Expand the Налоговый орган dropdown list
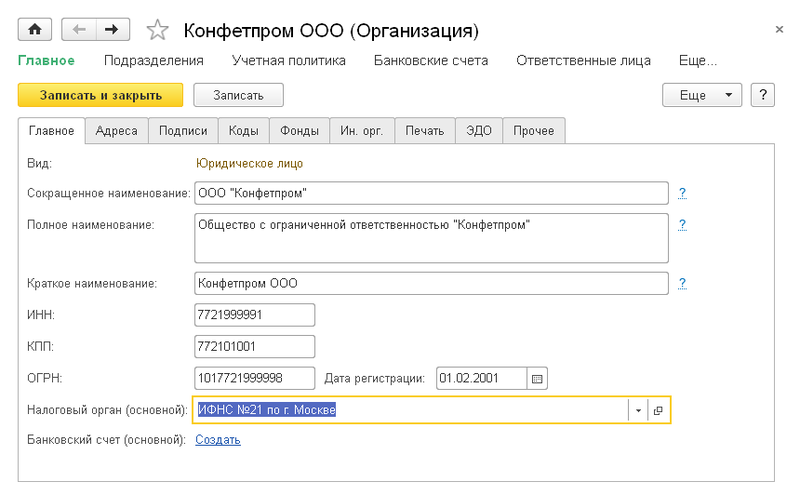 tap(638, 410)
